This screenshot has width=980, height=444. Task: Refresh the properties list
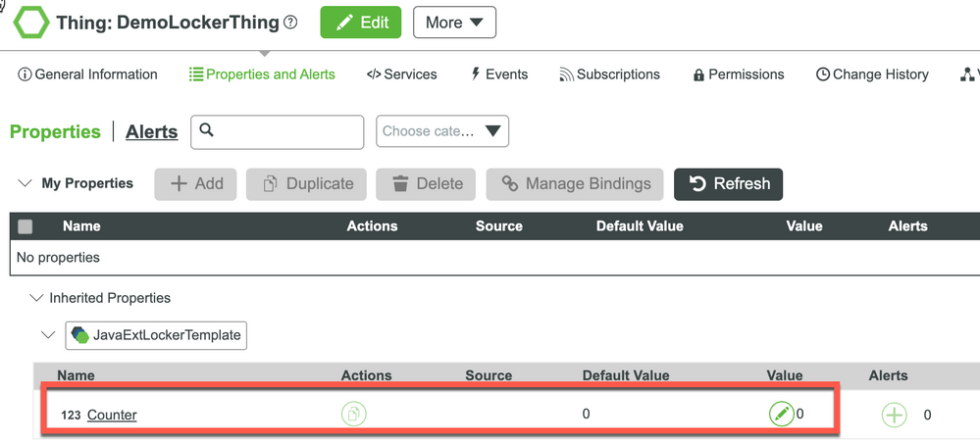pos(728,183)
